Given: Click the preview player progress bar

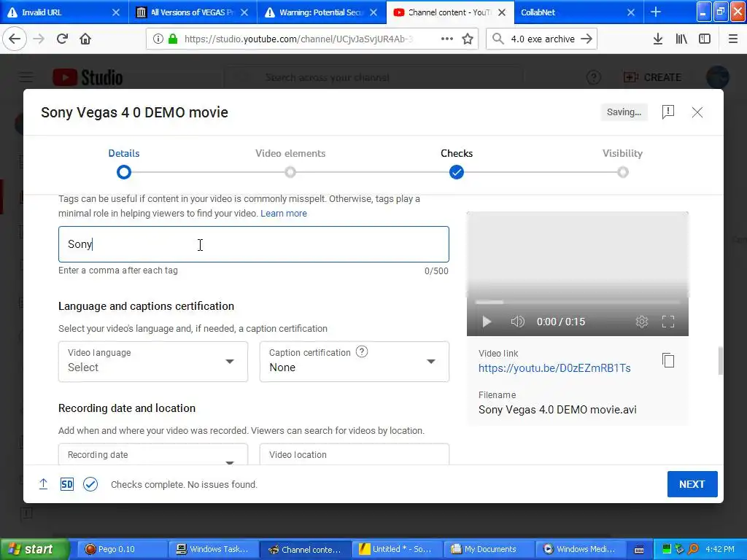Looking at the screenshot, I should [x=578, y=302].
